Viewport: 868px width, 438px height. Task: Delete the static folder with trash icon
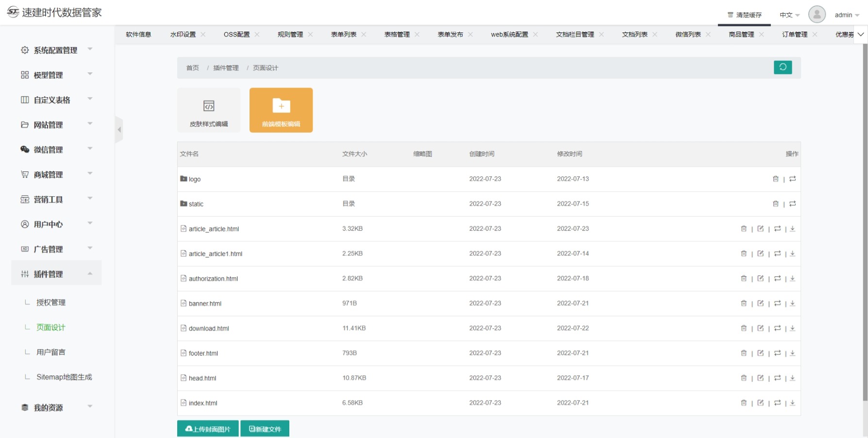[x=775, y=204]
